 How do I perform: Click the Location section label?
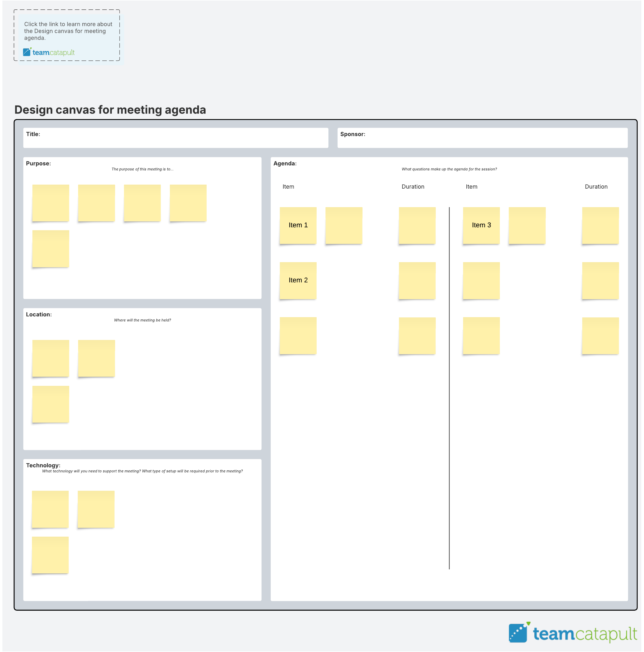click(x=39, y=314)
